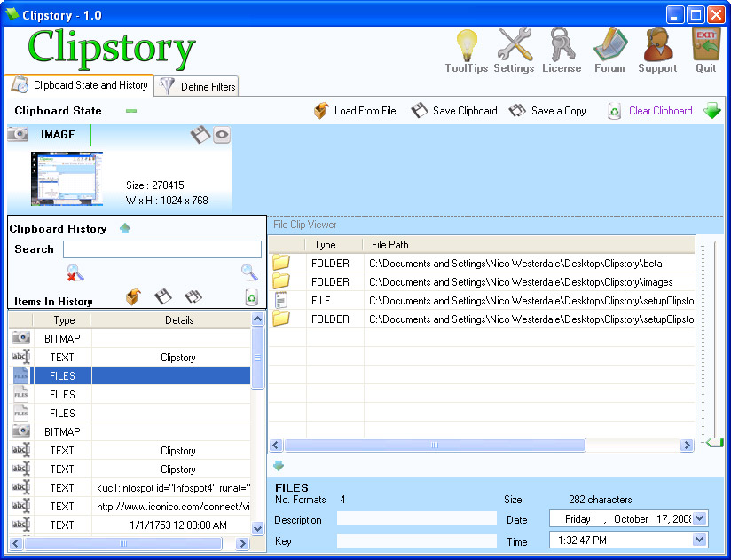Screen dimensions: 731x560
Task: Clear the search with the red-X magnifier
Action: (x=75, y=272)
